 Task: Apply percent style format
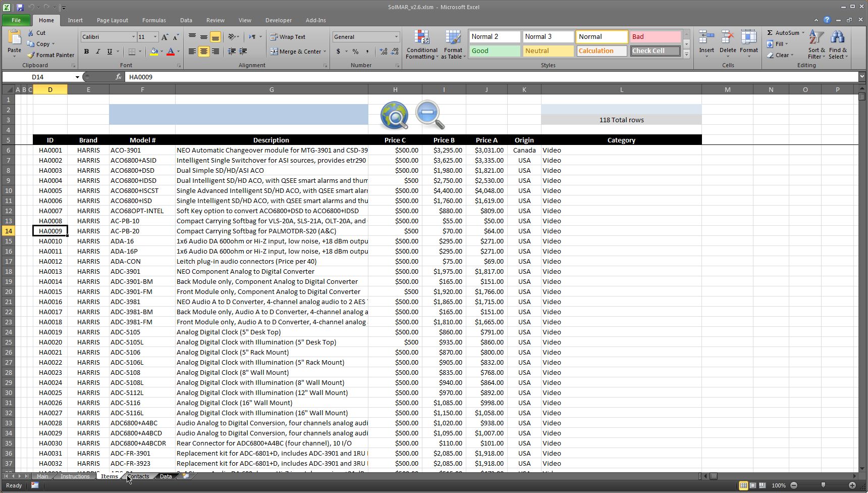pos(356,52)
